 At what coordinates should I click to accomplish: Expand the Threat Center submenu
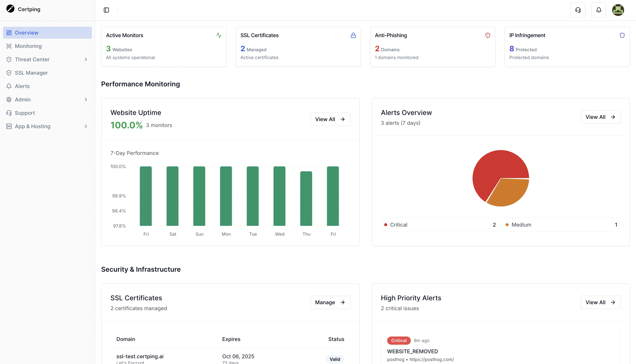(86, 59)
